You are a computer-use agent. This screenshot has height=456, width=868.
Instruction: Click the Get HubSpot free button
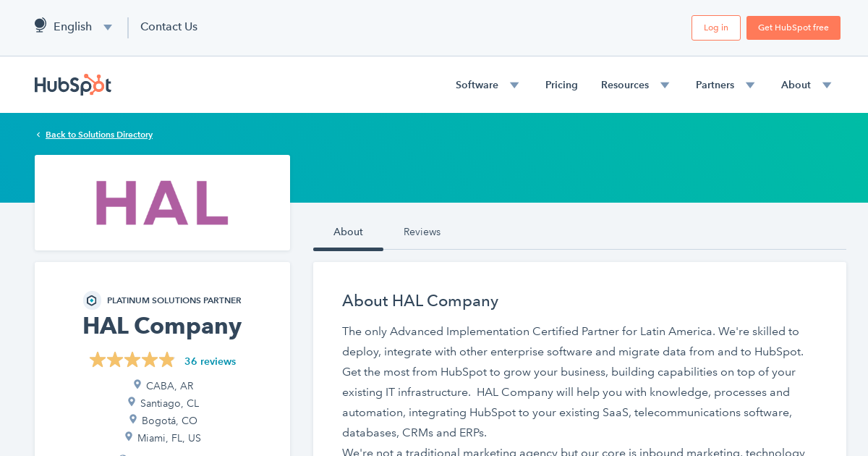pyautogui.click(x=793, y=28)
